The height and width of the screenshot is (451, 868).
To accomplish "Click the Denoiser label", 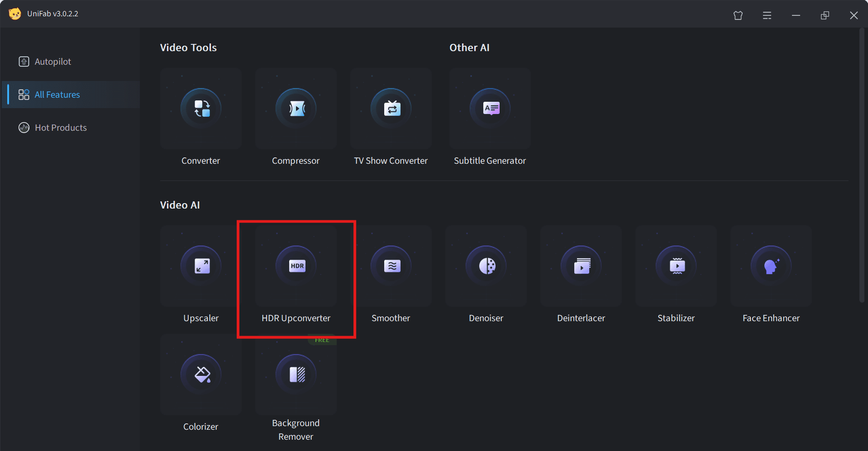I will tap(486, 318).
